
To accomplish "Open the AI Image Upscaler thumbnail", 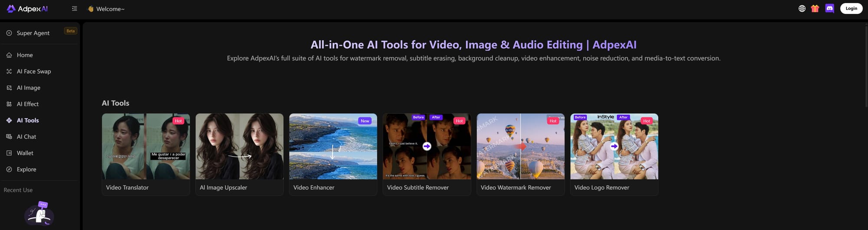I will 240,146.
